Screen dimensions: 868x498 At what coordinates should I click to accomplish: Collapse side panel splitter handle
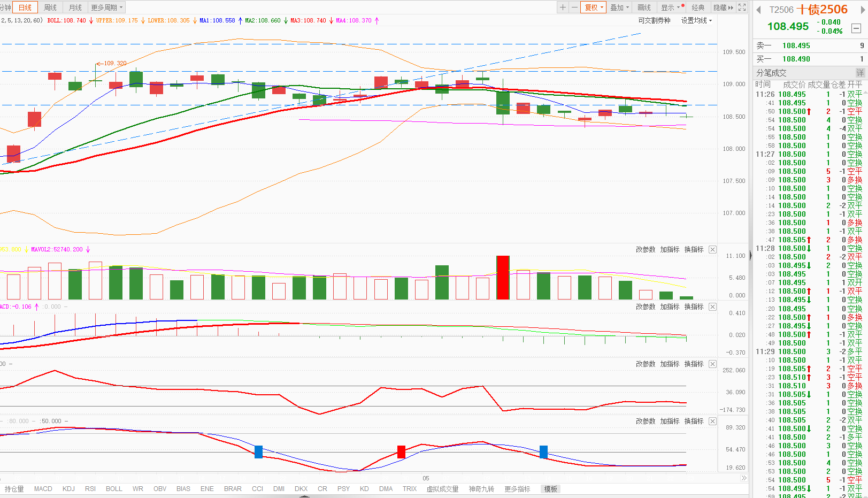point(750,256)
